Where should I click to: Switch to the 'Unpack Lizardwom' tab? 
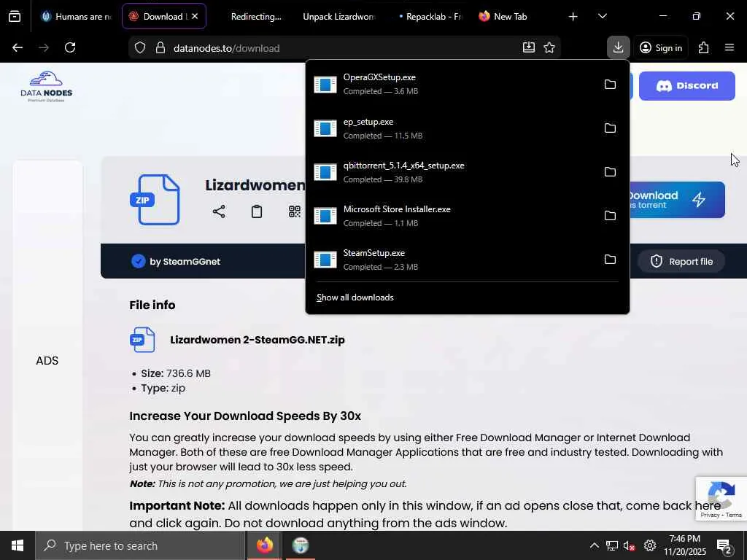[x=338, y=16]
